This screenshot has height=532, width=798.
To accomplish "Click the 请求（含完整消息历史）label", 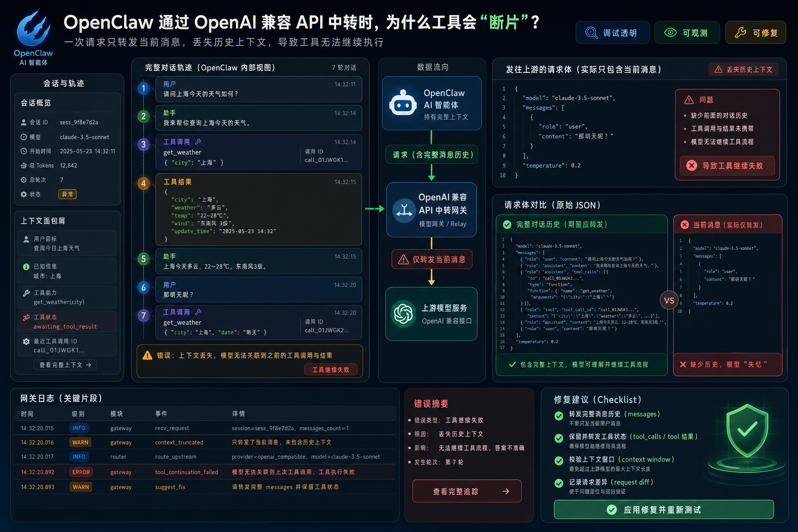I will pos(432,155).
